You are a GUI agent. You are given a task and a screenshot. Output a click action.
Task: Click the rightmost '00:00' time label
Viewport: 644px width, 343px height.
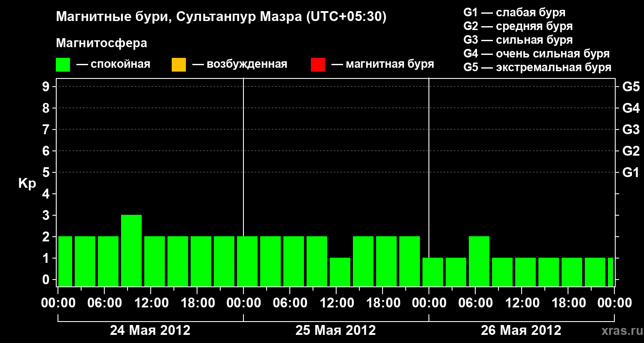click(x=614, y=303)
